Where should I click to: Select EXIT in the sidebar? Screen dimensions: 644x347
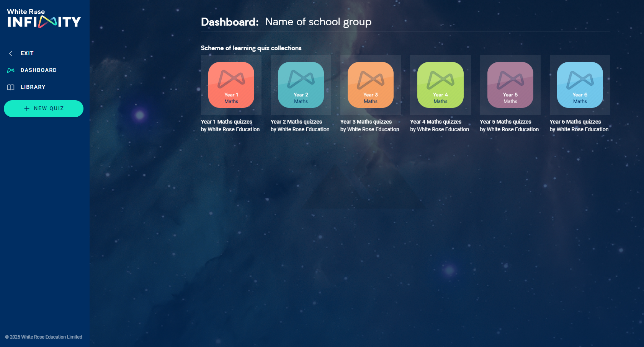pos(27,54)
